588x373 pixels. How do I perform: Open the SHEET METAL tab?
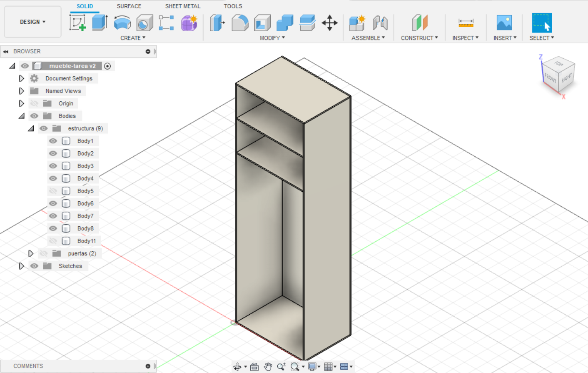183,6
